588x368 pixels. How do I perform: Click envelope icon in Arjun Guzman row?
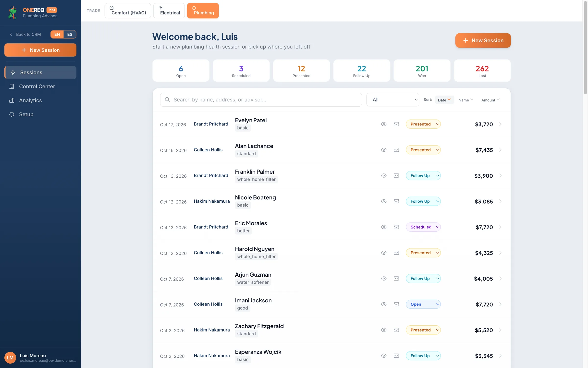tap(396, 278)
